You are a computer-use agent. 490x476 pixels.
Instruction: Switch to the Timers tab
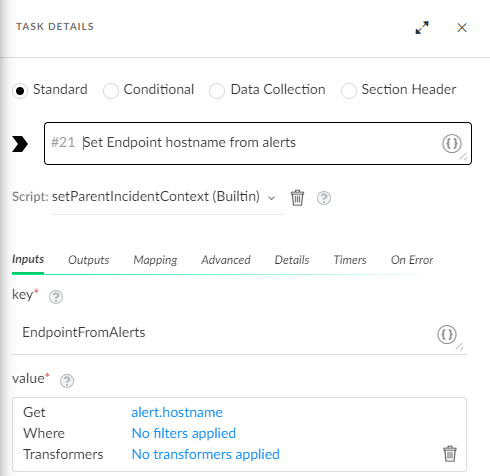350,260
